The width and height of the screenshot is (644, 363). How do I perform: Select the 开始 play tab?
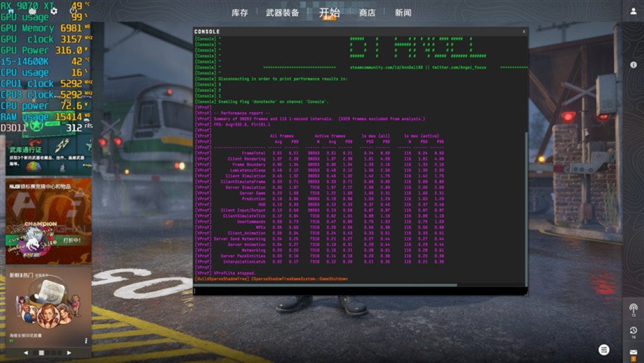[329, 13]
